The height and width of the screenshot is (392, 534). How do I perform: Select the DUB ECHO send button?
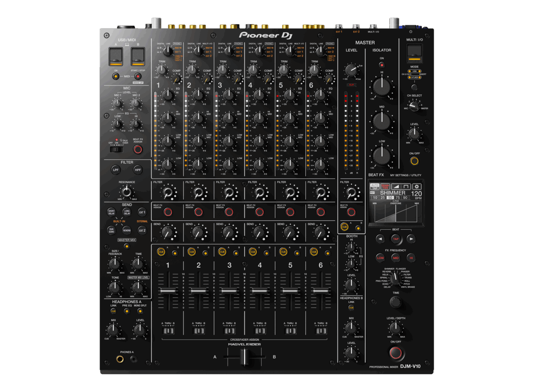coord(111,230)
